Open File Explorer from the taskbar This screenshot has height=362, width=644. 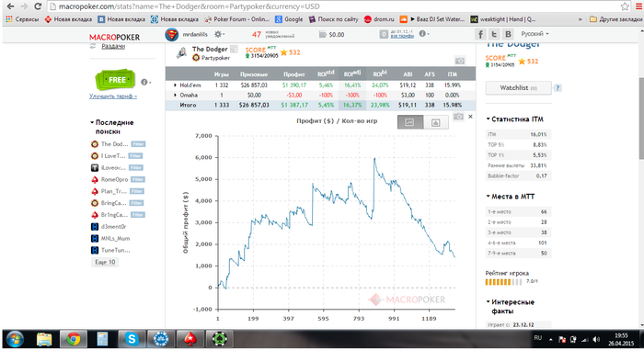pyautogui.click(x=44, y=339)
